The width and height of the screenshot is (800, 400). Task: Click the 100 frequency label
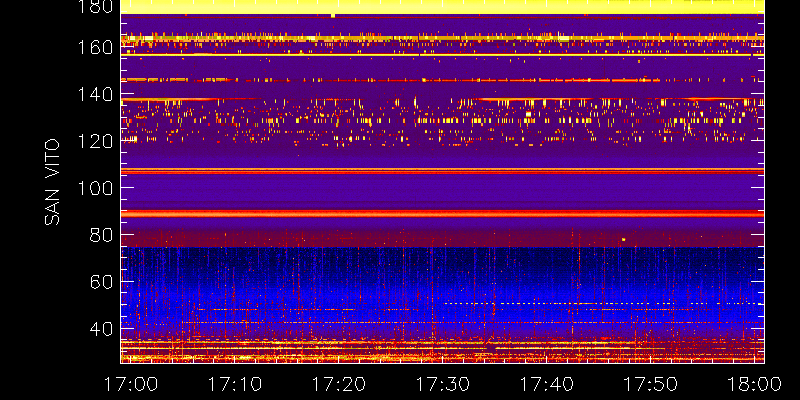click(95, 188)
